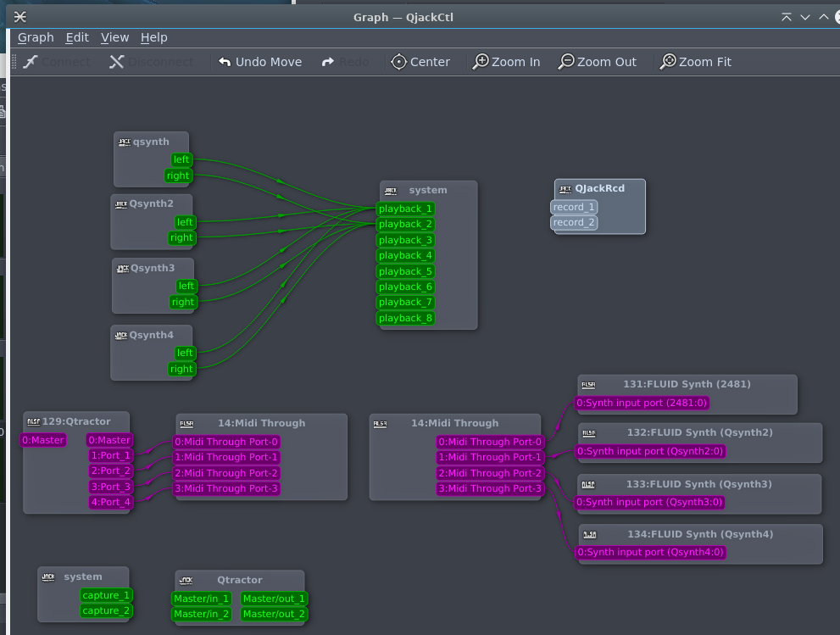
Task: Select the Synth input port (Qsynth2:0)
Action: 650,451
